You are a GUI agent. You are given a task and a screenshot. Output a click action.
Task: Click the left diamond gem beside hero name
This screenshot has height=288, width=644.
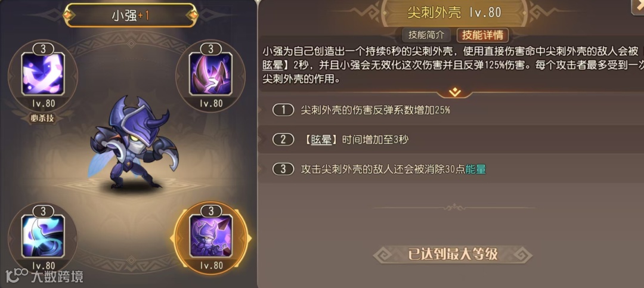pyautogui.click(x=68, y=15)
